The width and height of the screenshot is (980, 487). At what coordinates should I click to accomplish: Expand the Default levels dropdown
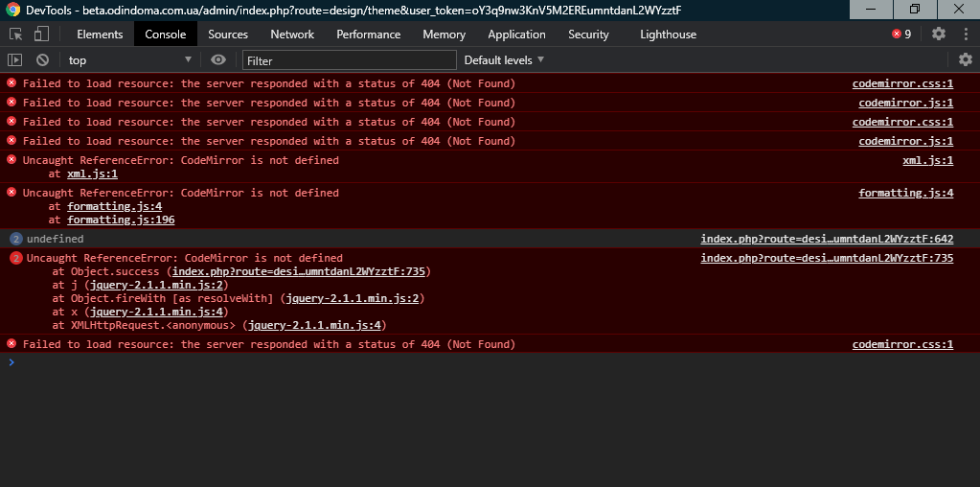pyautogui.click(x=504, y=60)
